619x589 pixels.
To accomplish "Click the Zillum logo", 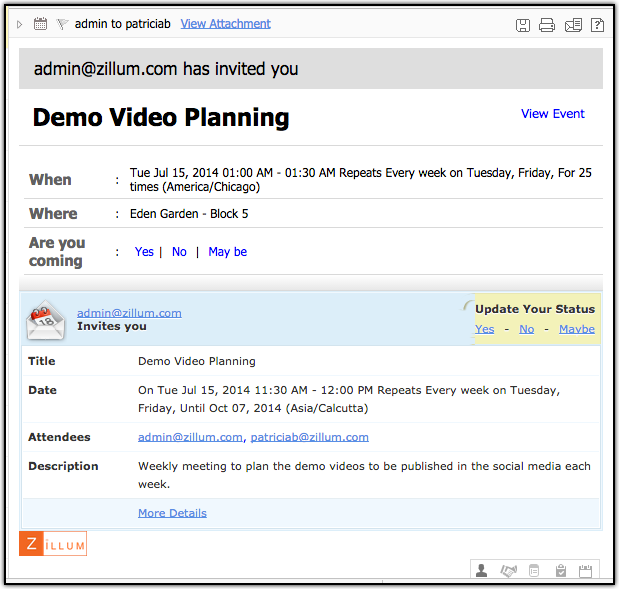I will [x=53, y=544].
